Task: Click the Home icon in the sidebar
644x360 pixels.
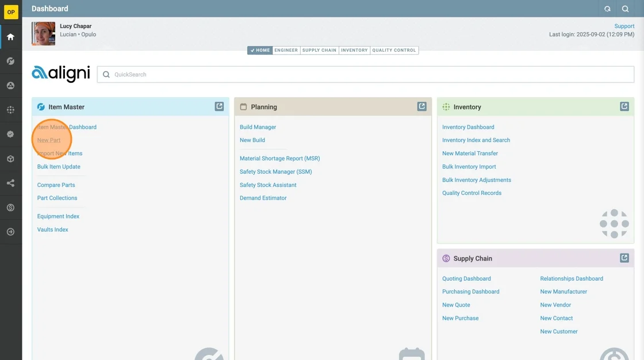Action: (x=10, y=37)
